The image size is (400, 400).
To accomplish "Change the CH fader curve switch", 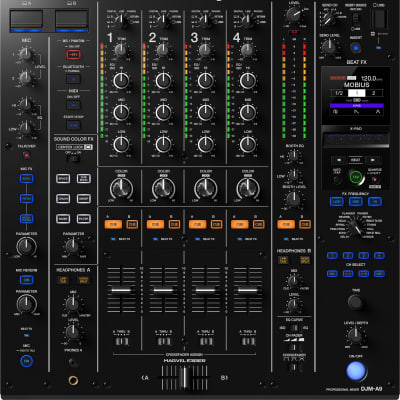I will pos(294,347).
